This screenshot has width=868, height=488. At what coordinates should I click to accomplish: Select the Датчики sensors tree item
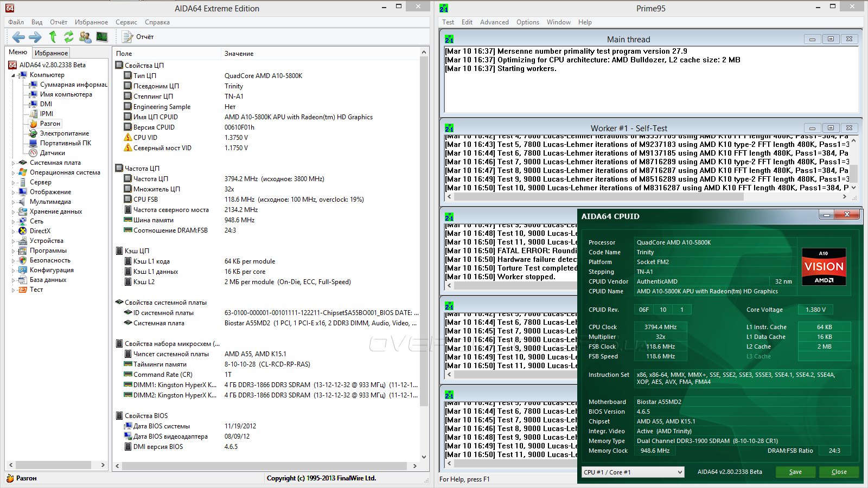[x=52, y=153]
